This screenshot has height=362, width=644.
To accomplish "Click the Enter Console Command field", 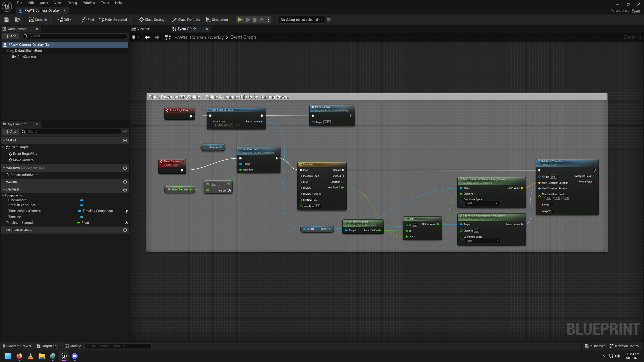I will coord(117,346).
